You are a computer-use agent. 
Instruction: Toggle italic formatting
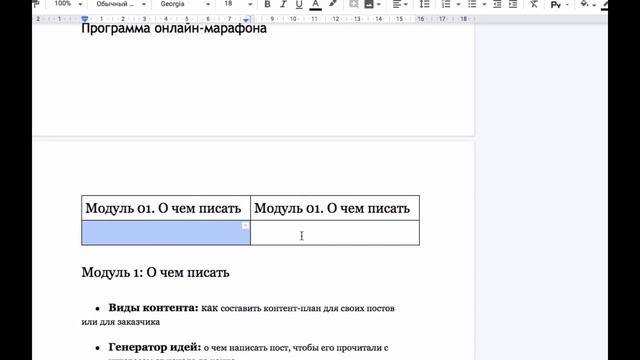283,4
